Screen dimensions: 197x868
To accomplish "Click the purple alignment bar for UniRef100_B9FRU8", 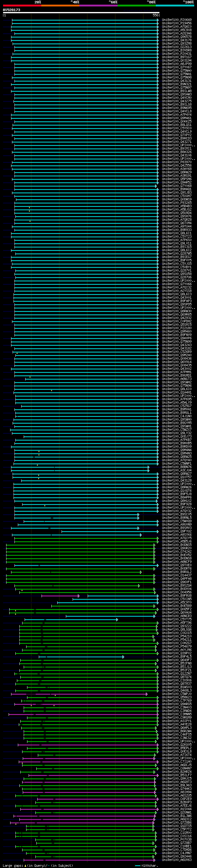I will pyautogui.click(x=60, y=596).
